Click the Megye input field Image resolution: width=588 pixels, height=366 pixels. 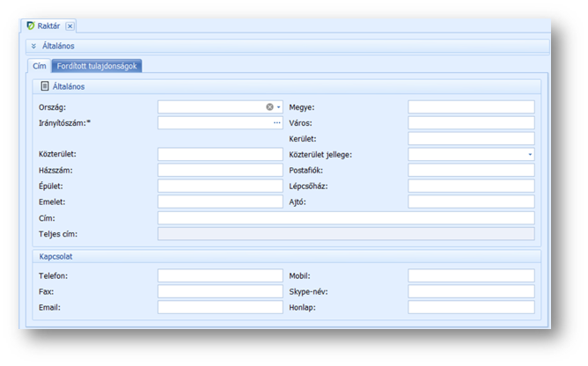tap(471, 107)
